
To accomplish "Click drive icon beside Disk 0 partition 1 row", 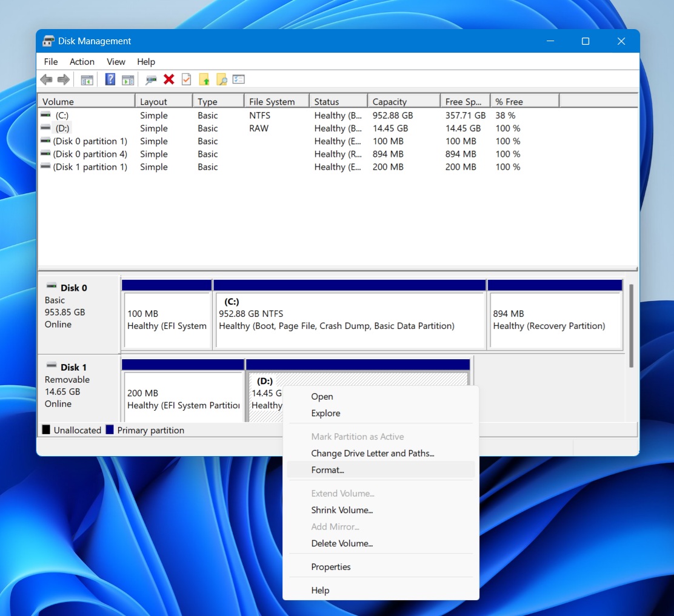I will (x=45, y=141).
